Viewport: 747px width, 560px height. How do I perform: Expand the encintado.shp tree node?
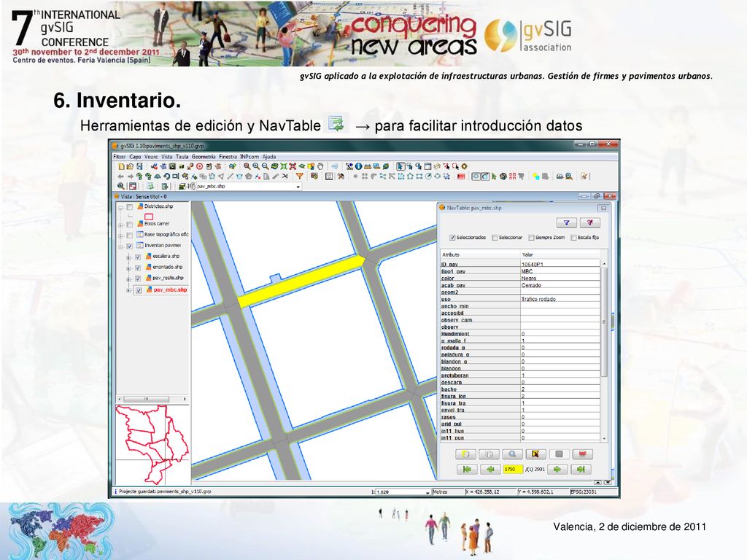click(128, 268)
